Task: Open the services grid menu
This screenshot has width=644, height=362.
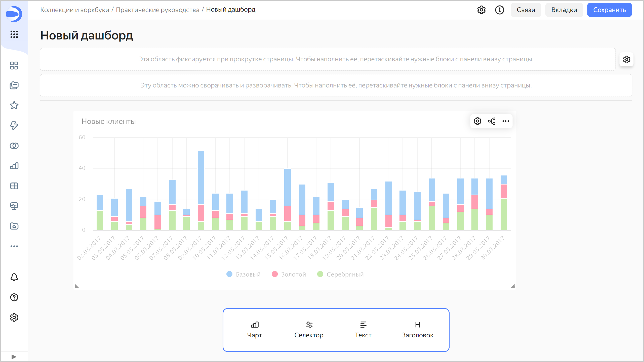Action: [x=14, y=34]
